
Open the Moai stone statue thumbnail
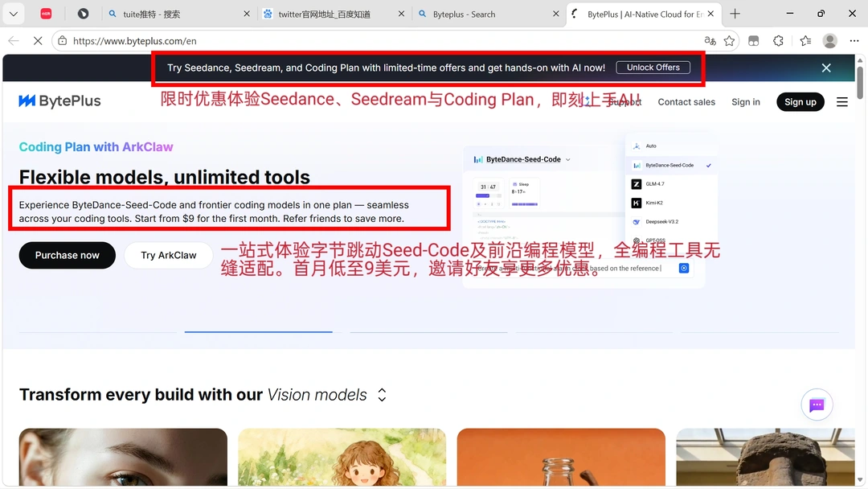pos(766,458)
